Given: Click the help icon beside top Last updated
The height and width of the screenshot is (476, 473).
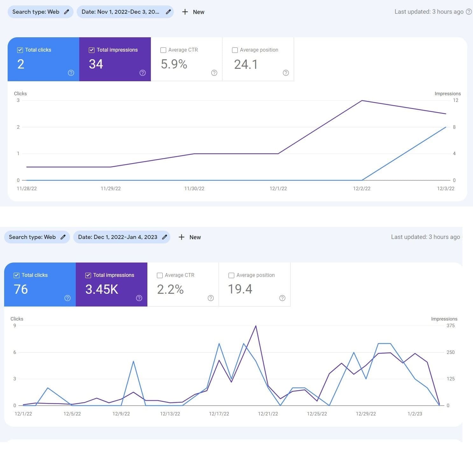Looking at the screenshot, I should point(469,12).
